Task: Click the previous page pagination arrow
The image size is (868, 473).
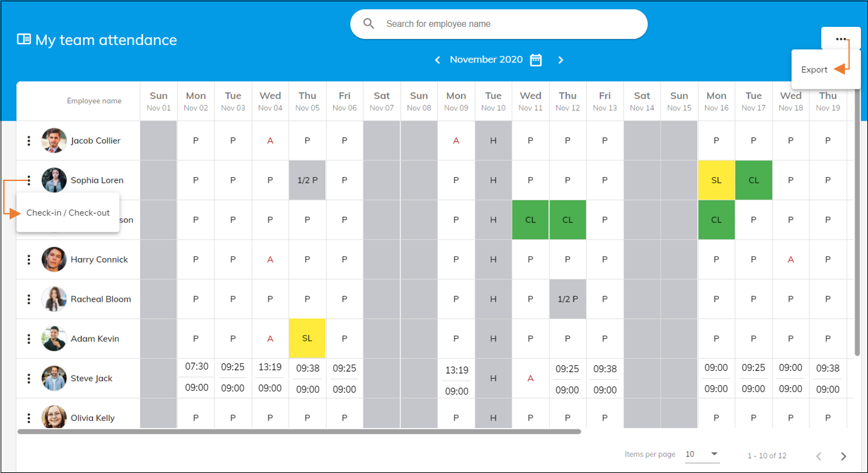Action: [819, 456]
